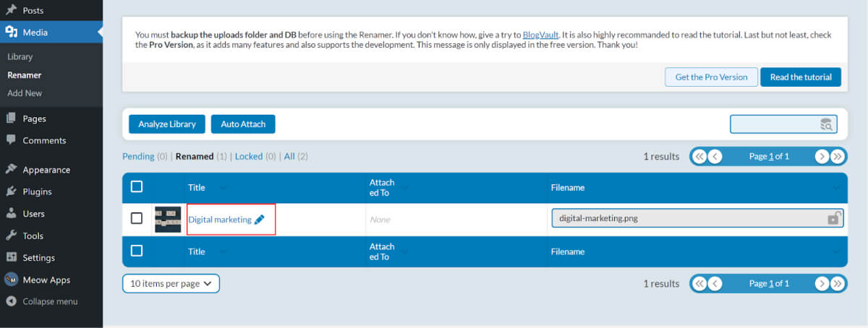Click the Analyze Library button
This screenshot has height=328, width=868.
167,124
